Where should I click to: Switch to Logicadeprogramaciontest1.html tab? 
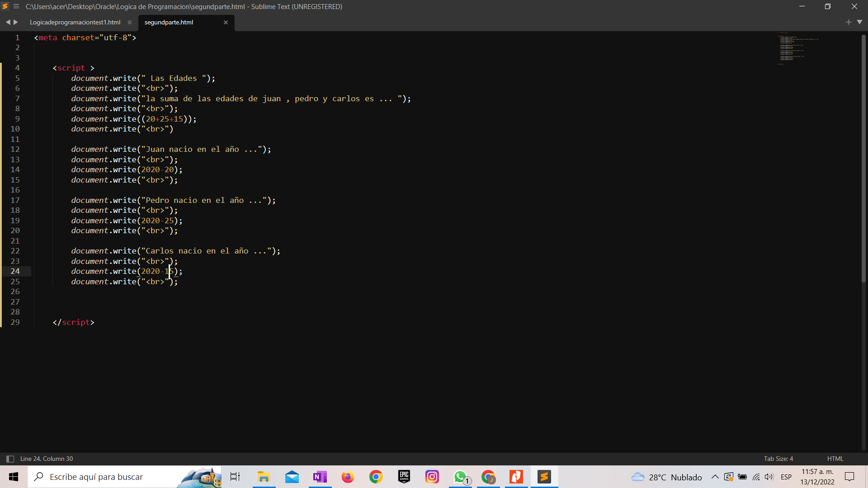point(75,22)
